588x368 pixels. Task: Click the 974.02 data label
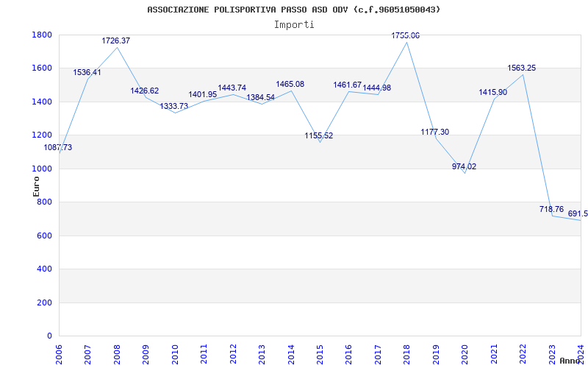pyautogui.click(x=465, y=167)
